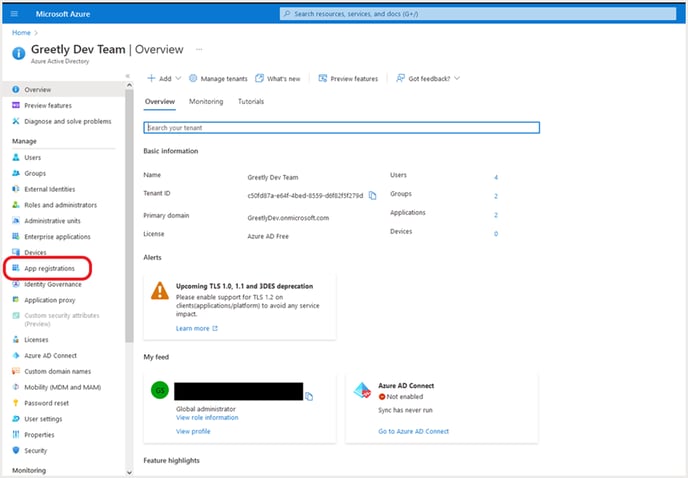
Task: Expand the Add dropdown
Action: tap(178, 78)
